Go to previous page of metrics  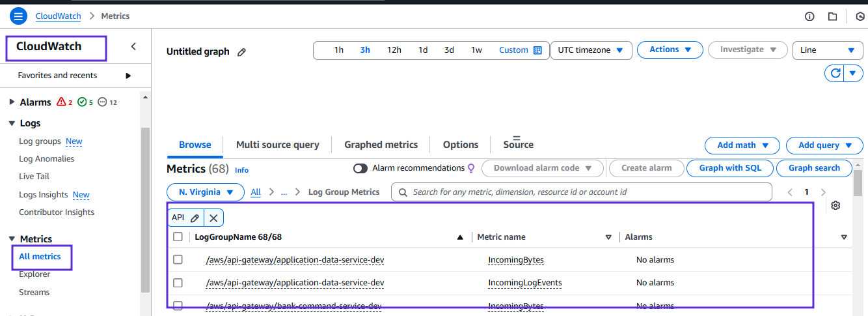coord(791,192)
